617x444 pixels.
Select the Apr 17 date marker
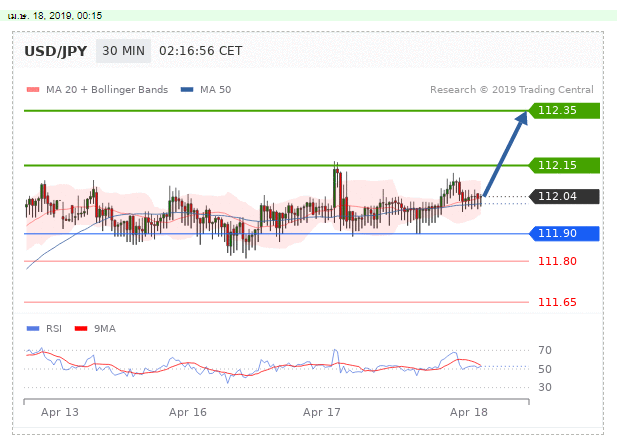pos(321,412)
